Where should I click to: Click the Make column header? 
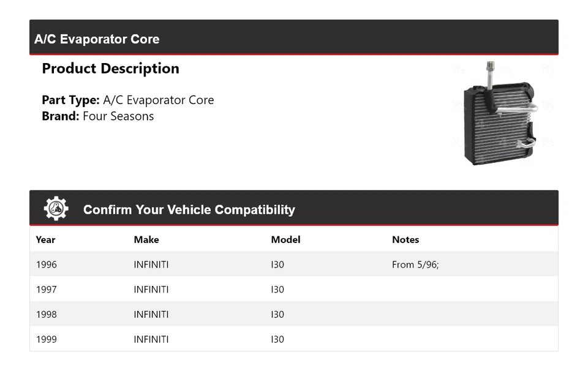point(146,240)
